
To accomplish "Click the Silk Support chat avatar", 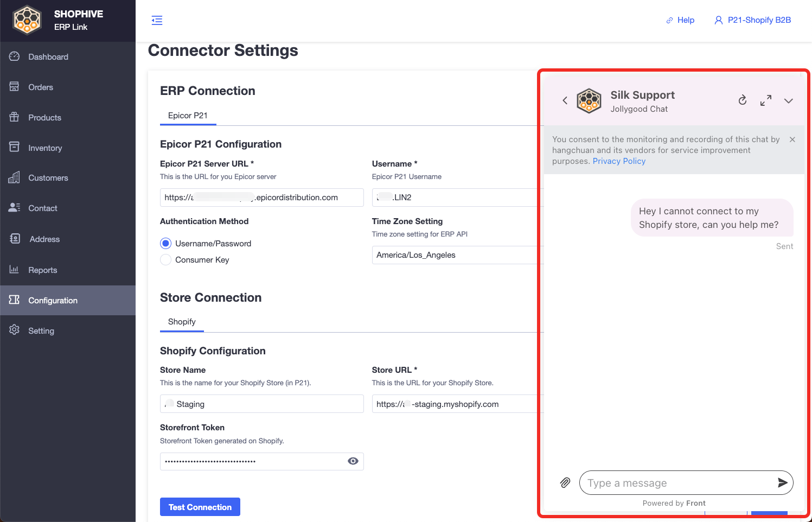I will (x=589, y=101).
